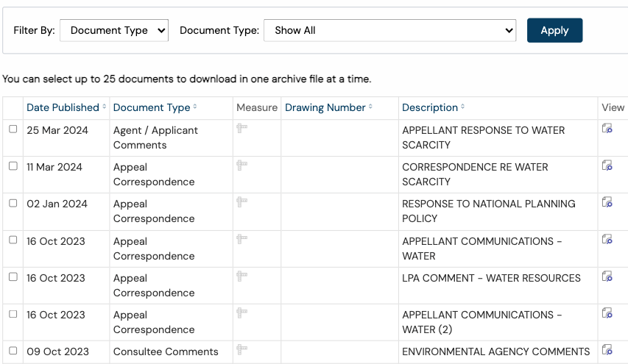Sort table by Document Type header
The height and width of the screenshot is (364, 628).
(x=152, y=107)
